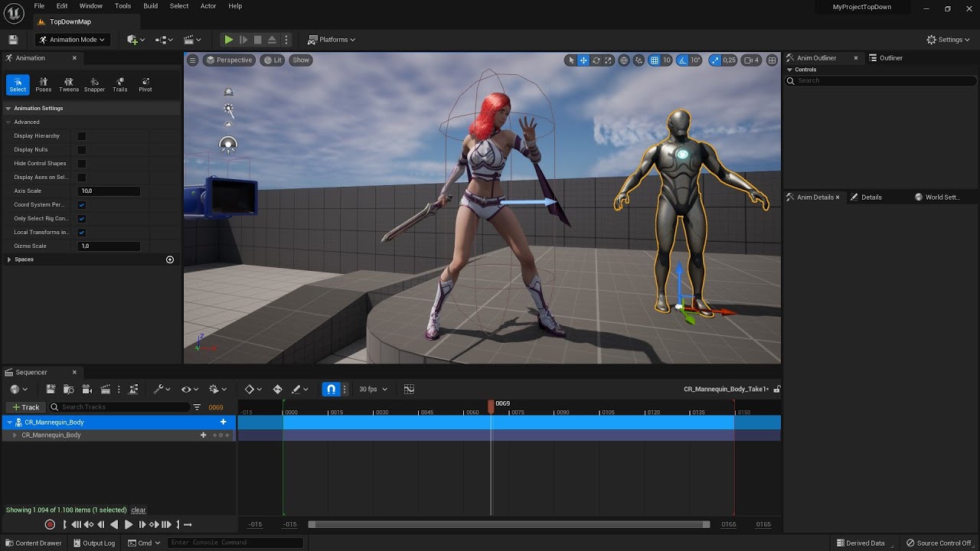Viewport: 980px width, 551px height.
Task: Open Sequencer browse-to-asset folder icon
Action: (68, 389)
